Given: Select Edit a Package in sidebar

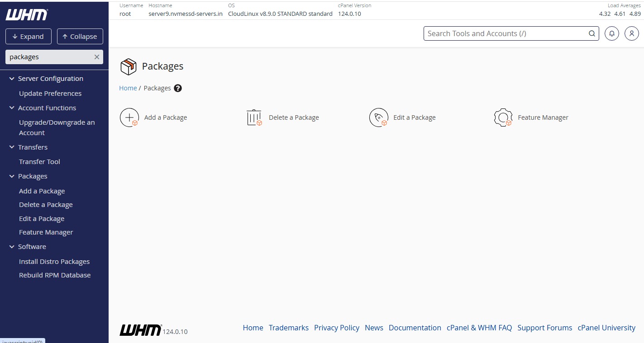Looking at the screenshot, I should [42, 219].
